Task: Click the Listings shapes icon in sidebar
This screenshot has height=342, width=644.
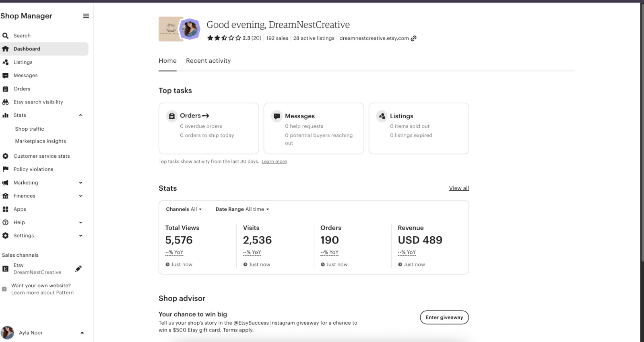Action: point(5,62)
